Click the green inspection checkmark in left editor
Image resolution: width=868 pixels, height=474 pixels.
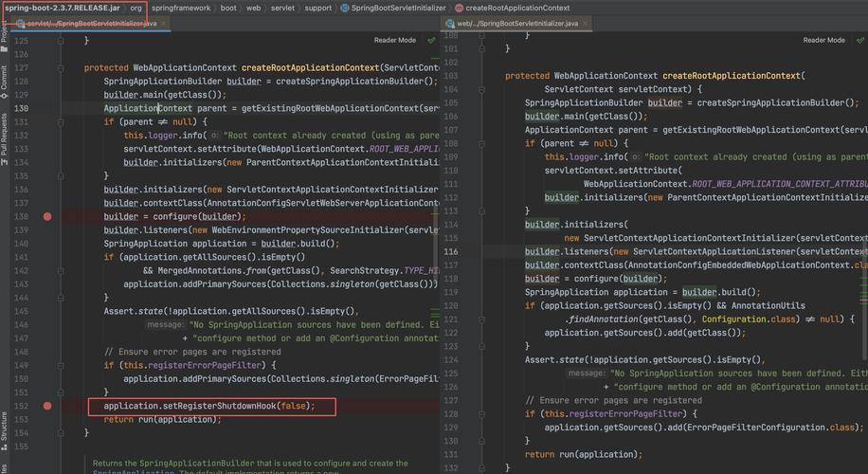pyautogui.click(x=431, y=41)
